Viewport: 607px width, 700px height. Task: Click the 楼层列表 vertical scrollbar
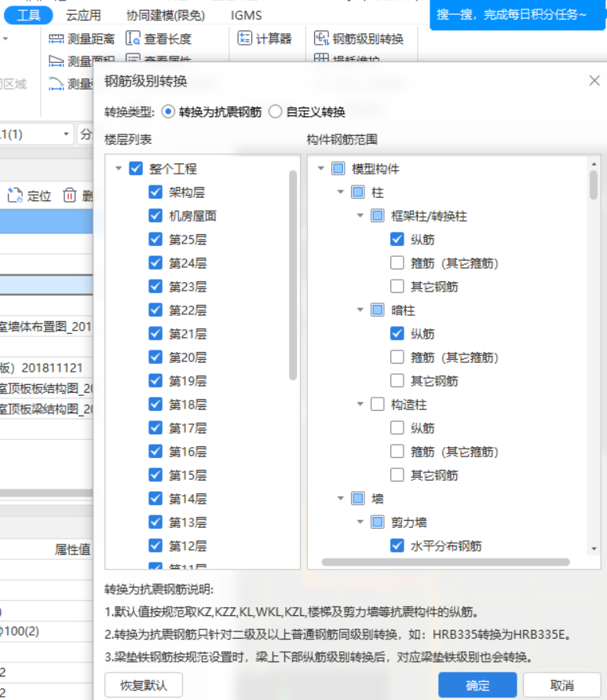(293, 275)
